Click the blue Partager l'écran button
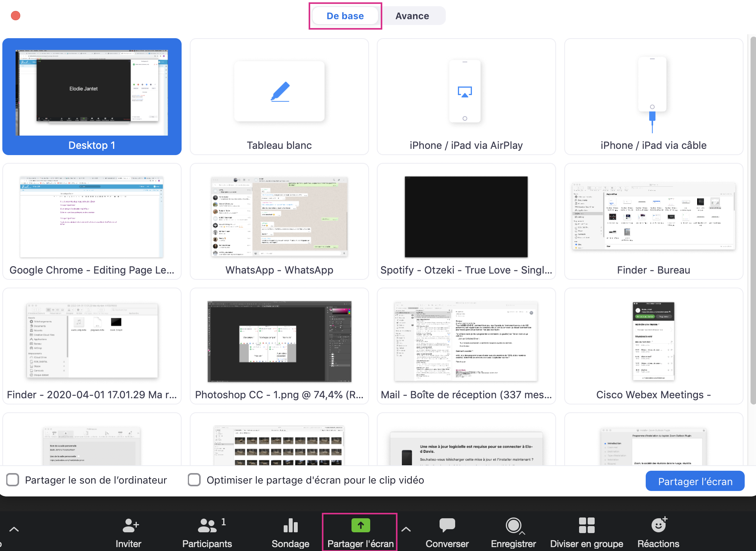Screen dimensions: 756x551 pyautogui.click(x=695, y=481)
